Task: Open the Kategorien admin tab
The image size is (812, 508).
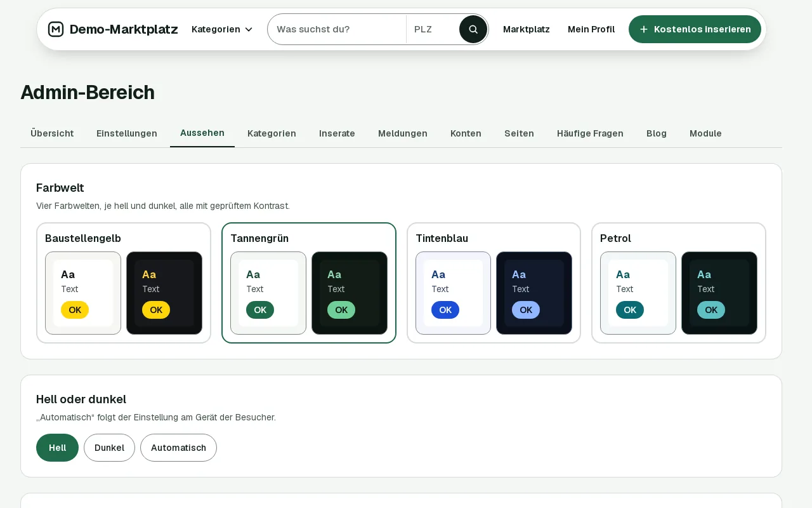Action: (272, 133)
